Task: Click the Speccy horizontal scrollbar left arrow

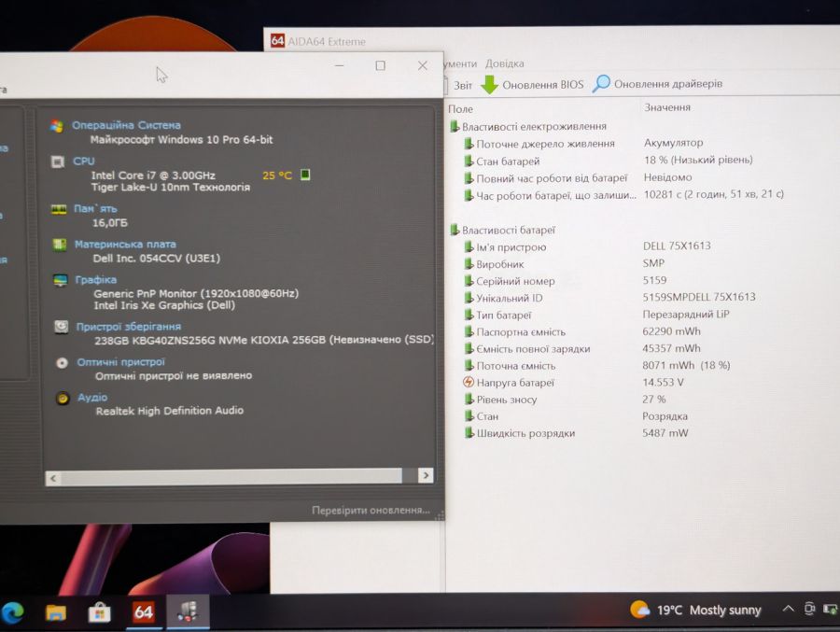Action: 53,478
